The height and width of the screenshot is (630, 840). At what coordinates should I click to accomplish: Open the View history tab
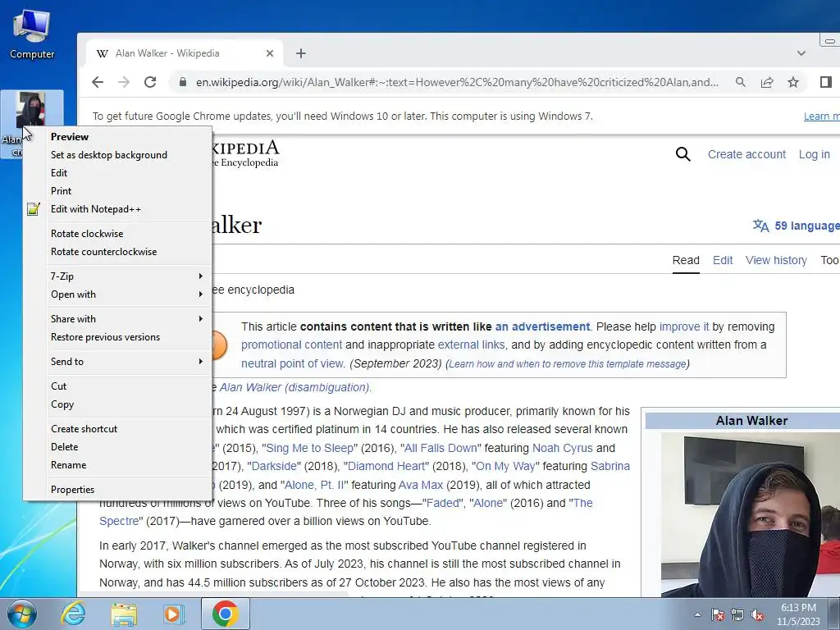(776, 260)
